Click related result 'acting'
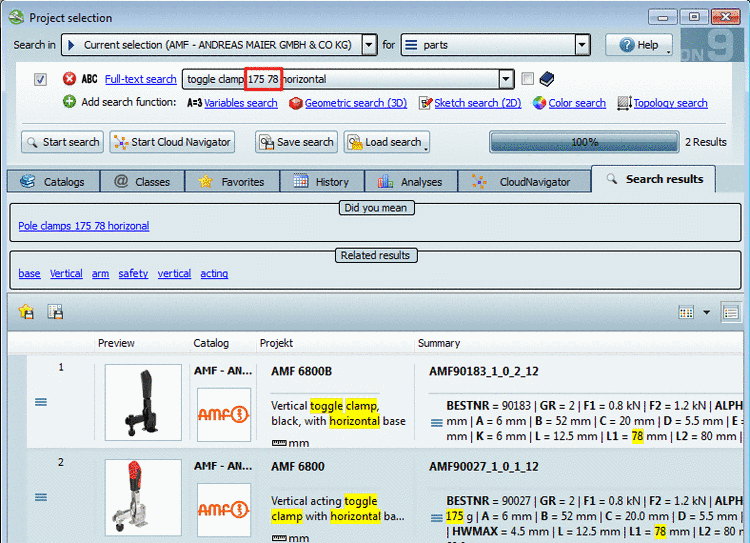 point(214,273)
